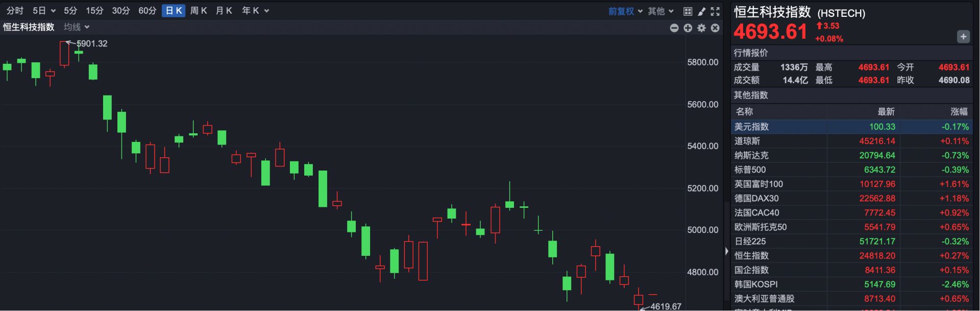Zoom out the chart with minus icon

pyautogui.click(x=674, y=28)
